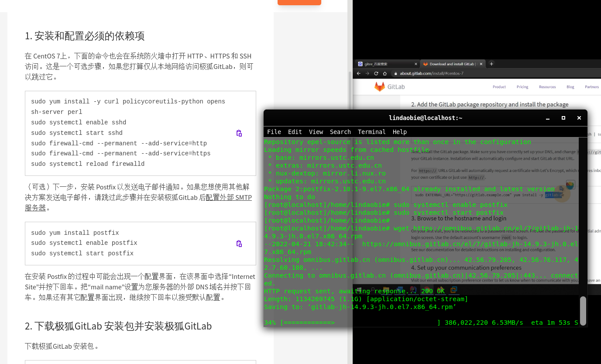The image size is (601, 364).
Task: Close the Download and install GitLab tab
Action: [482, 64]
